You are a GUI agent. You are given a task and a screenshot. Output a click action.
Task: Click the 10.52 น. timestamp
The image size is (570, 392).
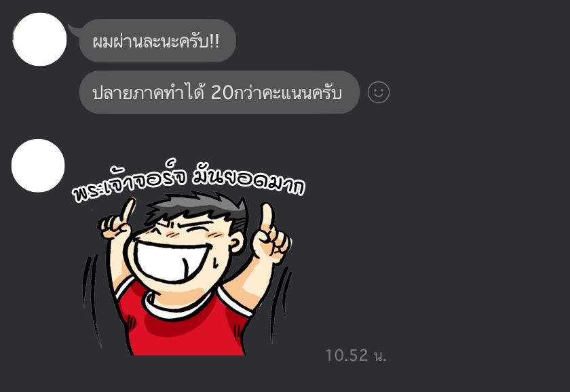pyautogui.click(x=356, y=355)
